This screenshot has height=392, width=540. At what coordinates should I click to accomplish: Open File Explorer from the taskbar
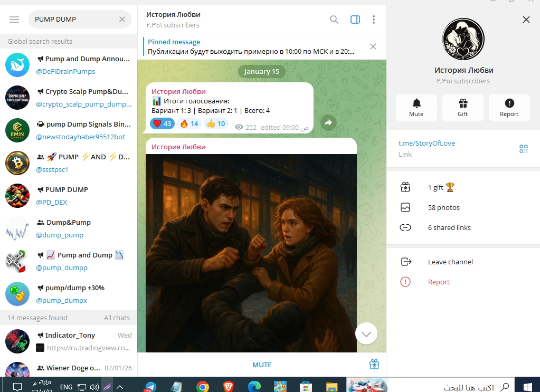coord(331,387)
